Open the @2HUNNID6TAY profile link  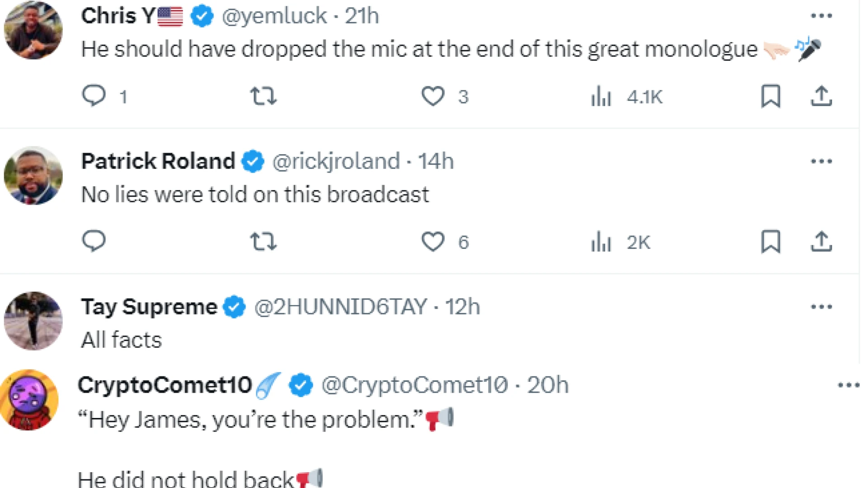(x=341, y=307)
